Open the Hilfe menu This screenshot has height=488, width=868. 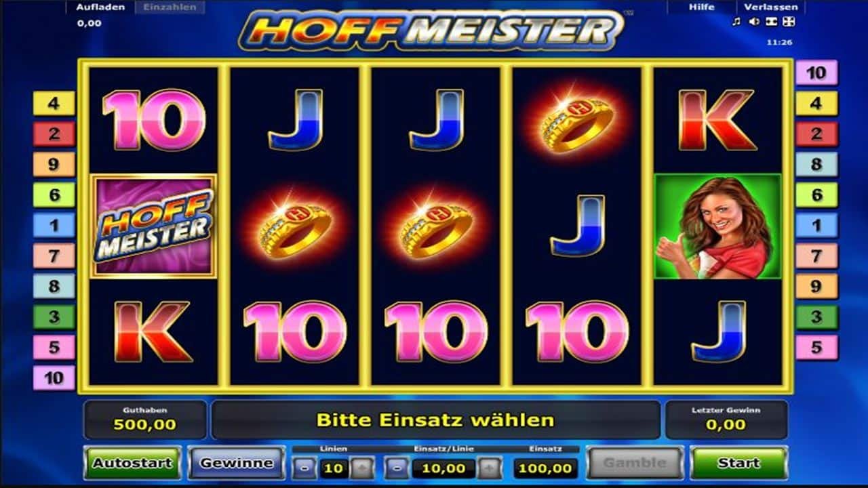(701, 7)
